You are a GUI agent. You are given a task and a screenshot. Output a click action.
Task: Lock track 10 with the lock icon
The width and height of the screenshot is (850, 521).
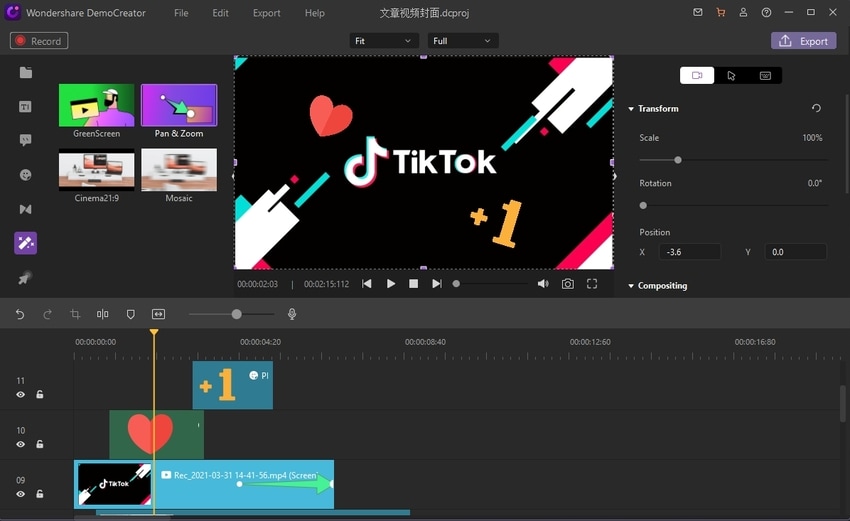pos(40,444)
